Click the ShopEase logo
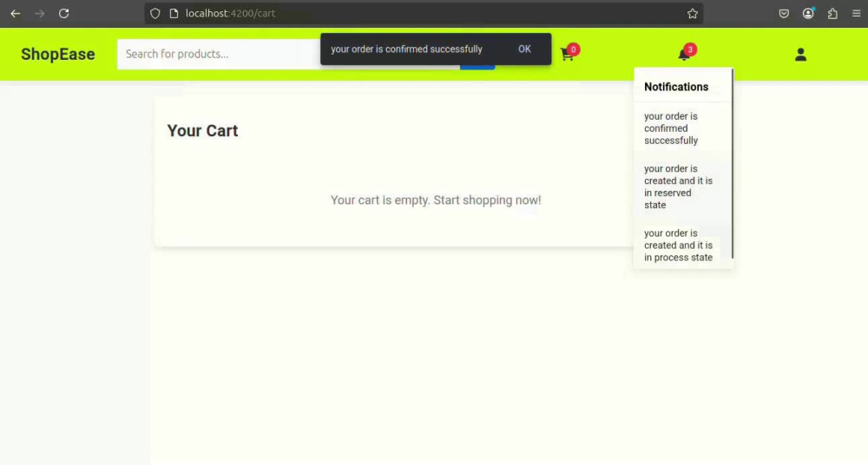This screenshot has height=465, width=868. click(x=58, y=55)
